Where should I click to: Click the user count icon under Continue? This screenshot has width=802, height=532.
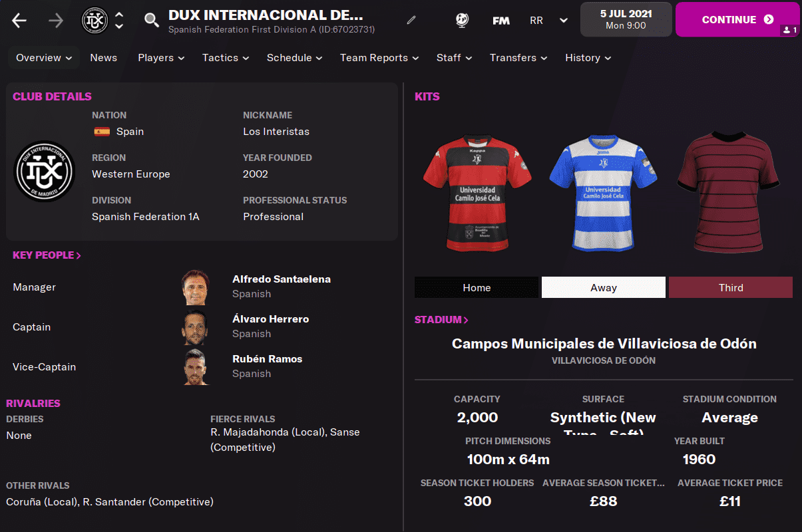pos(790,30)
